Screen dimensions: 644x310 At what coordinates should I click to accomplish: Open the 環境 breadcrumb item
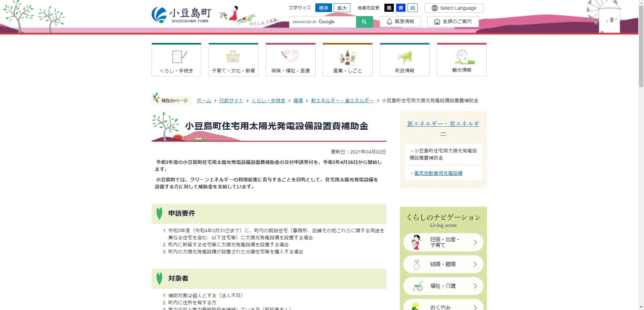(298, 100)
